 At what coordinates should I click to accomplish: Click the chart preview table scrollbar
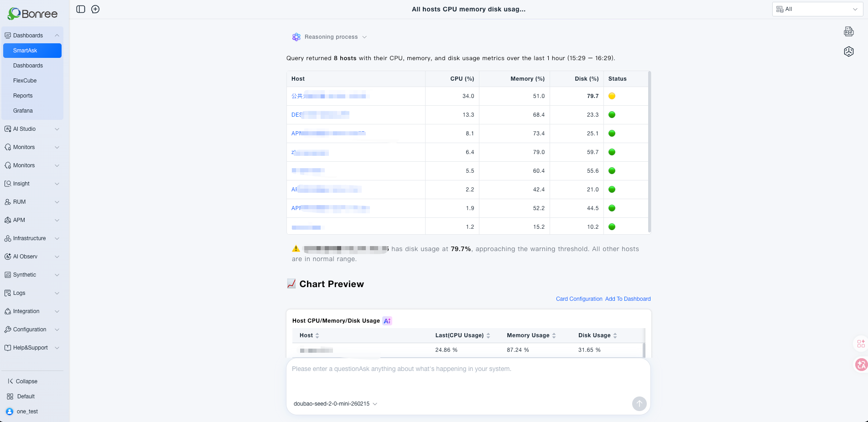click(x=644, y=350)
